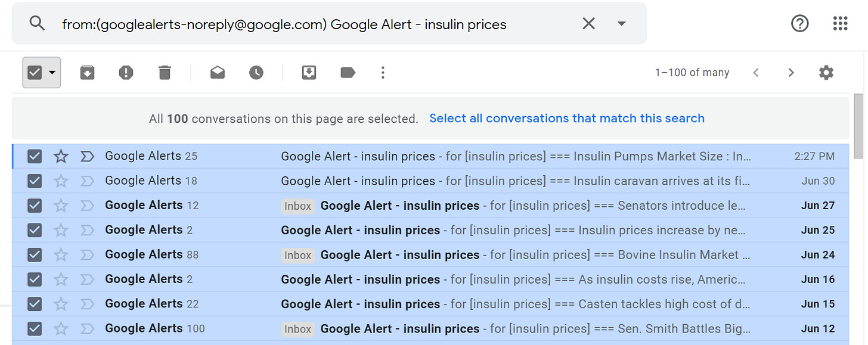Image resolution: width=868 pixels, height=345 pixels.
Task: Open the Google apps grid
Action: coord(840,24)
